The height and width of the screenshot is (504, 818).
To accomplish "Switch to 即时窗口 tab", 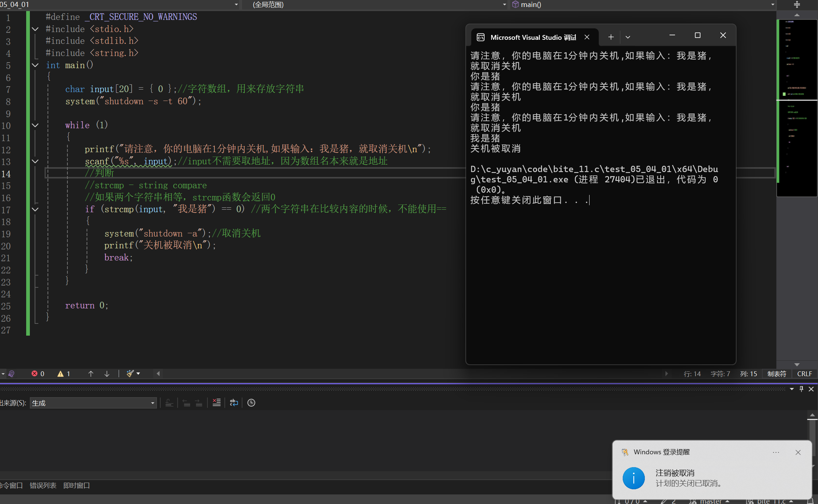I will (x=77, y=486).
